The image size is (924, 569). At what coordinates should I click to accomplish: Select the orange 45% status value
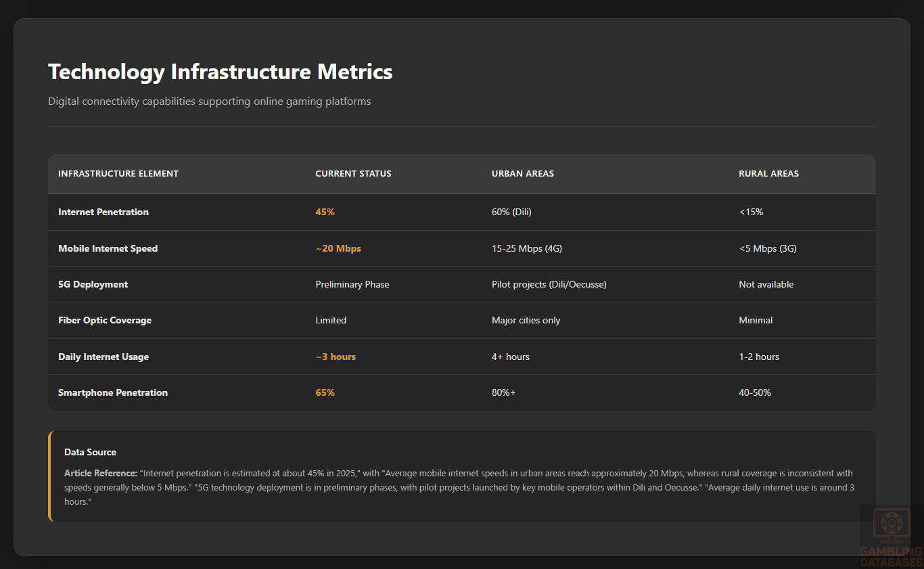click(325, 212)
